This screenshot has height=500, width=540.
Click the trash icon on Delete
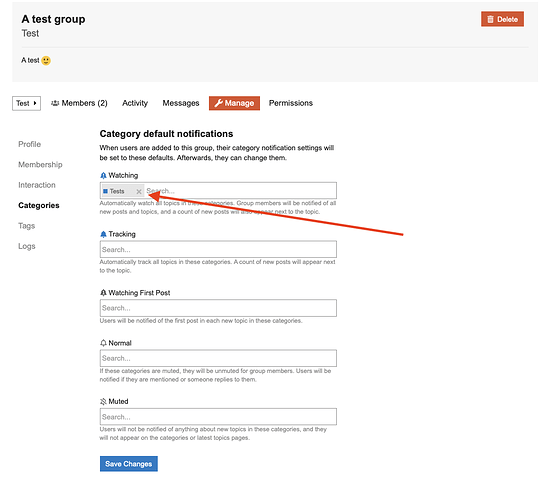[x=490, y=19]
